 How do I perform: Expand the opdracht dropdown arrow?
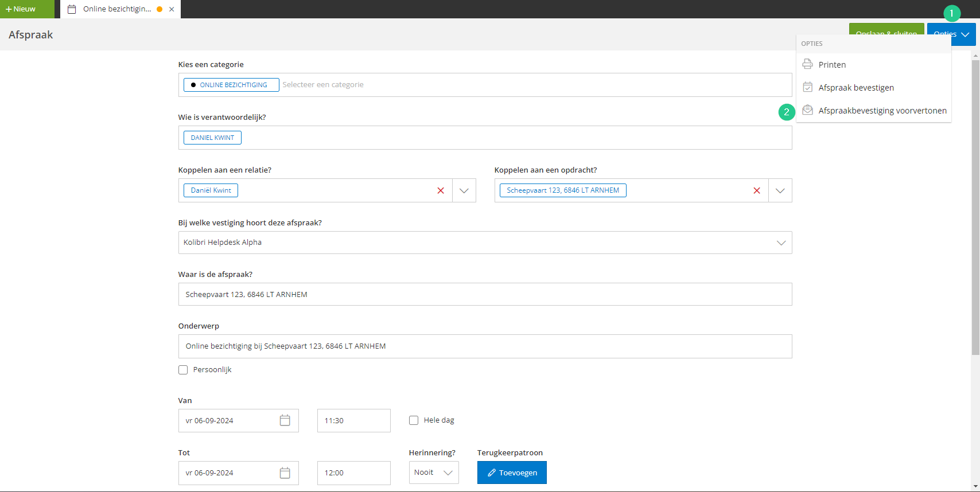(780, 190)
